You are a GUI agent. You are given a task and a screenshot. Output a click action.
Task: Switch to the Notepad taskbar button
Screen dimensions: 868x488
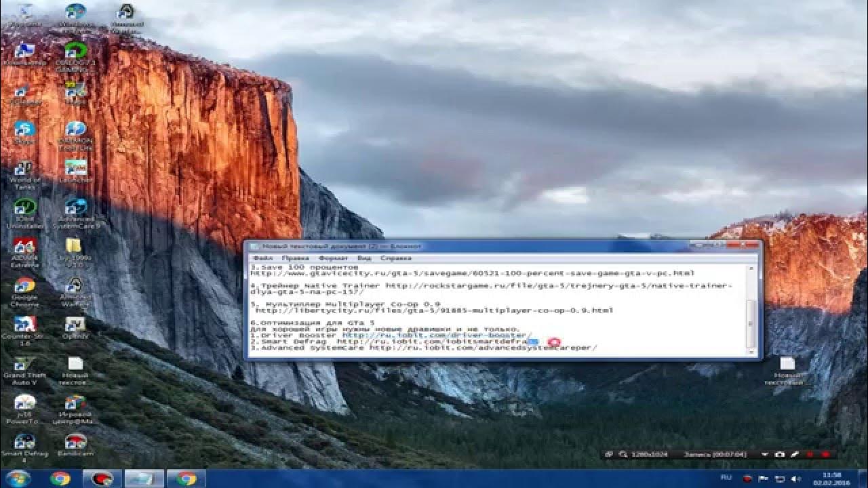pyautogui.click(x=144, y=479)
